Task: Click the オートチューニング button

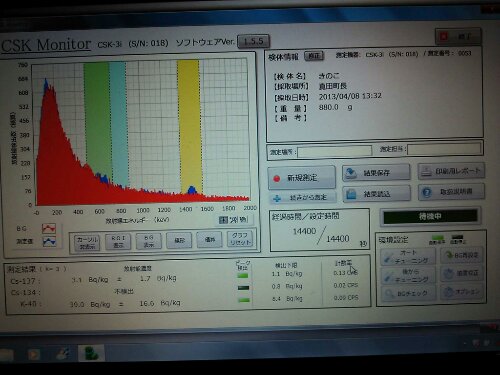Action: tap(407, 257)
